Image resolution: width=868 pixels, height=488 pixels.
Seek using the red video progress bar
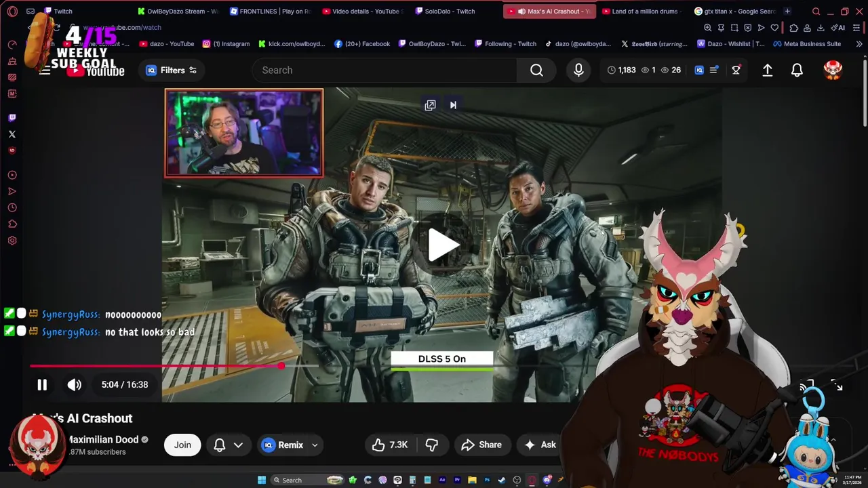pyautogui.click(x=155, y=366)
